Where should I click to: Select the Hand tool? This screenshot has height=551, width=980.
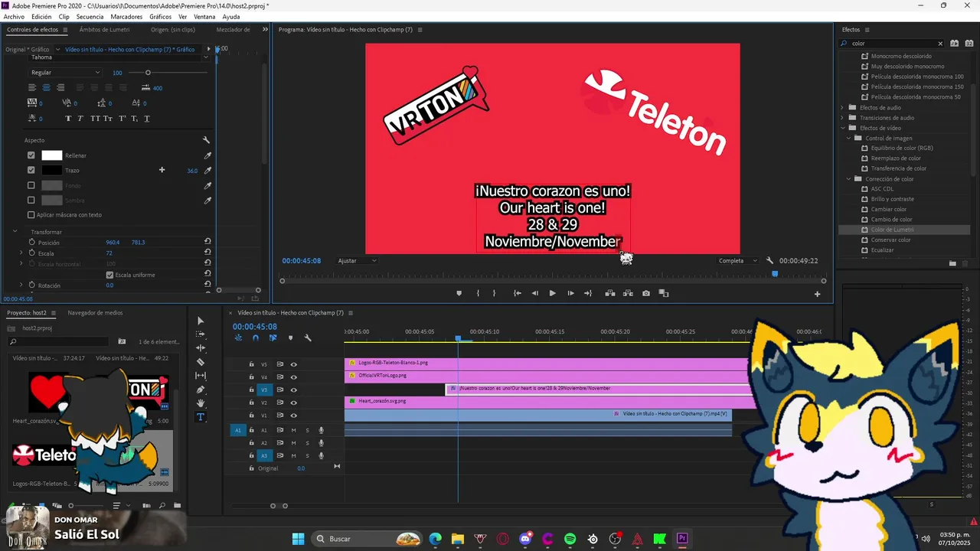(201, 403)
